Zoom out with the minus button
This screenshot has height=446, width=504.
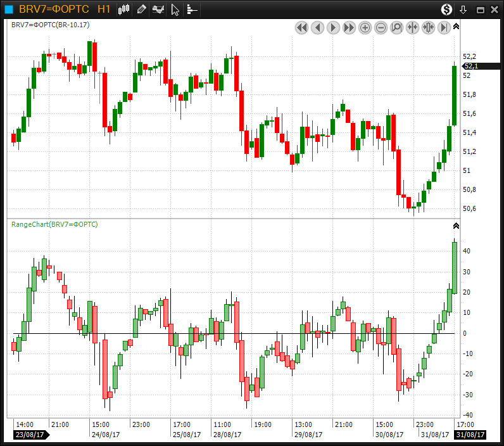(x=381, y=27)
